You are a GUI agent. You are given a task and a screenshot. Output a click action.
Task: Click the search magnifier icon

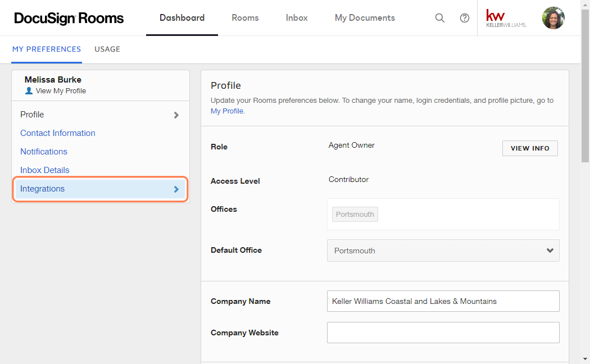[439, 17]
